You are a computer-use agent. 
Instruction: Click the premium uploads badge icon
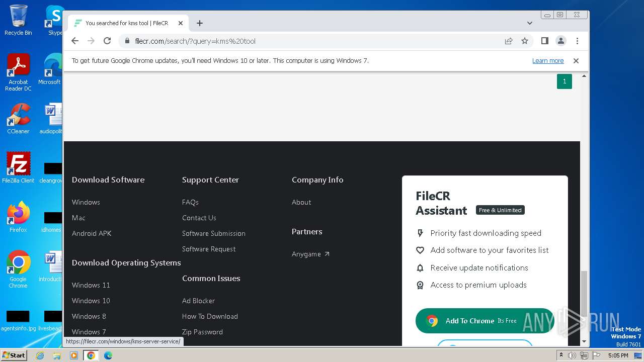pyautogui.click(x=420, y=285)
